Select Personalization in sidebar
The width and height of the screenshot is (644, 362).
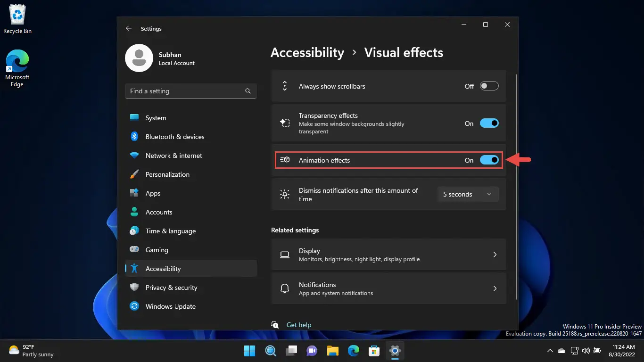191,174
